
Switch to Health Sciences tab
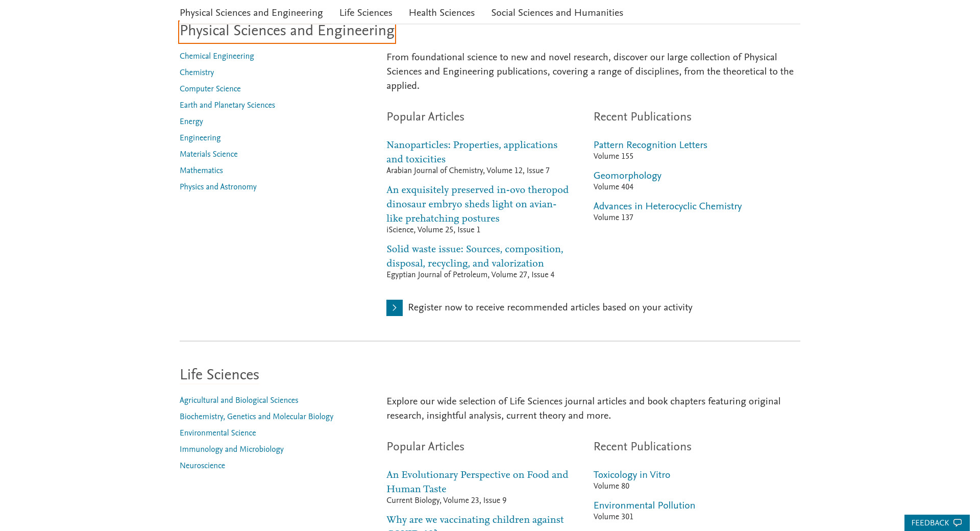(x=442, y=13)
